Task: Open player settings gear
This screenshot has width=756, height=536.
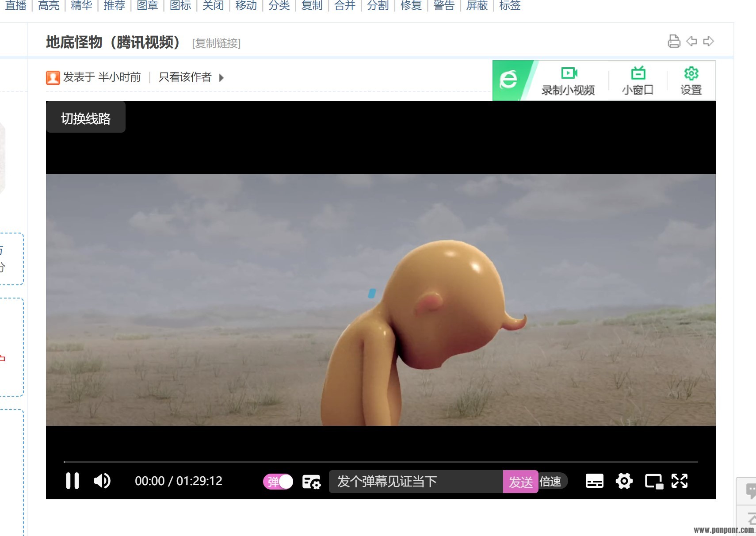Action: pos(624,481)
